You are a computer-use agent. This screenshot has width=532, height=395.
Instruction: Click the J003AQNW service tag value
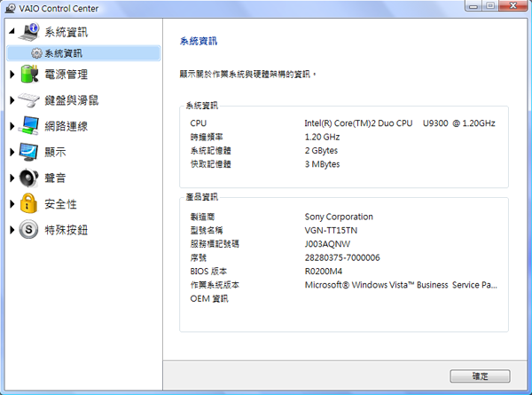click(x=327, y=244)
